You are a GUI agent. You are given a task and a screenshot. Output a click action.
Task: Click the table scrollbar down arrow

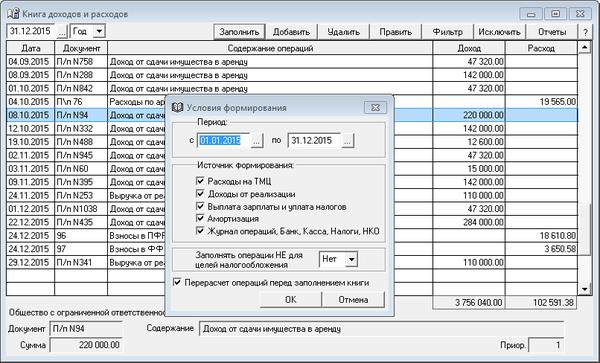585,289
